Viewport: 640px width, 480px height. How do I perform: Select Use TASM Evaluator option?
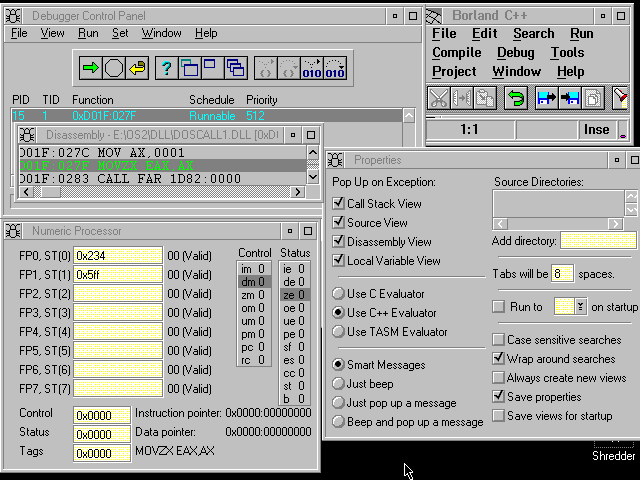point(338,332)
